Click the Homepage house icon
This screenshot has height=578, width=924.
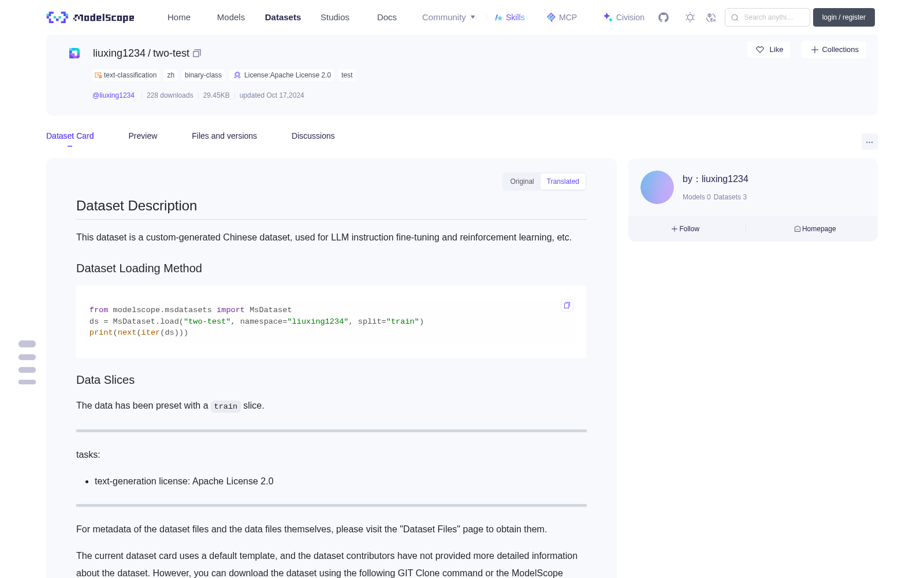tap(798, 229)
